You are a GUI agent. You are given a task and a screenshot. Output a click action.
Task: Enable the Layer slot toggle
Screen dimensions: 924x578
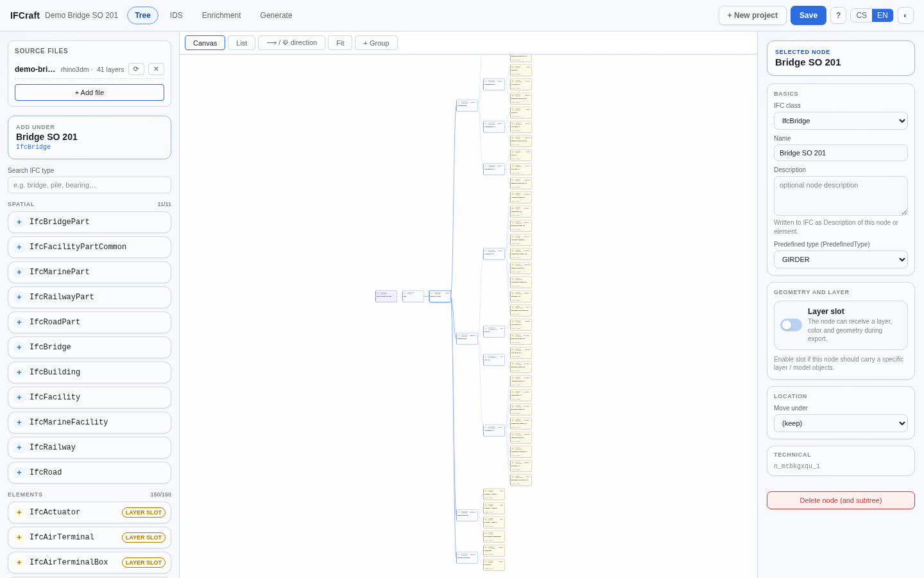[x=791, y=325]
